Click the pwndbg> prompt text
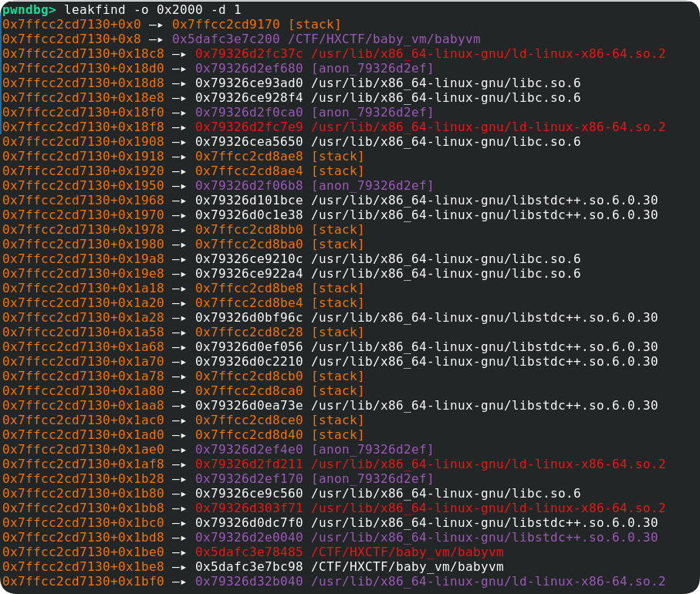 pyautogui.click(x=29, y=9)
